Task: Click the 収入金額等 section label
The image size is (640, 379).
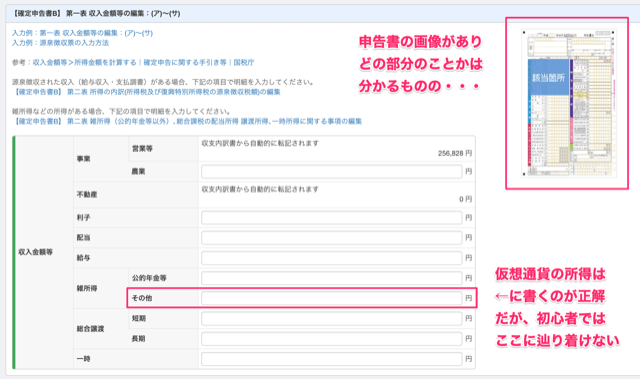Action: tap(36, 252)
